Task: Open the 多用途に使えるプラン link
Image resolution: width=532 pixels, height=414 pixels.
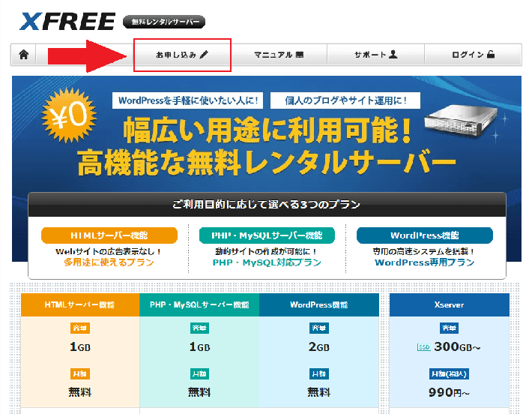Action: tap(109, 262)
